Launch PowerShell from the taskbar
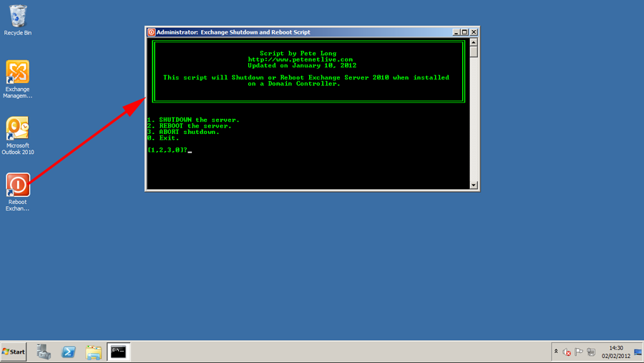Viewport: 644px width, 363px height. [x=69, y=352]
